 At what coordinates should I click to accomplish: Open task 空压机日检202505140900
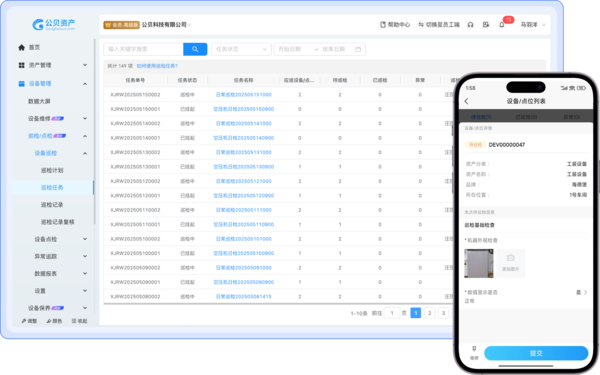point(243,138)
